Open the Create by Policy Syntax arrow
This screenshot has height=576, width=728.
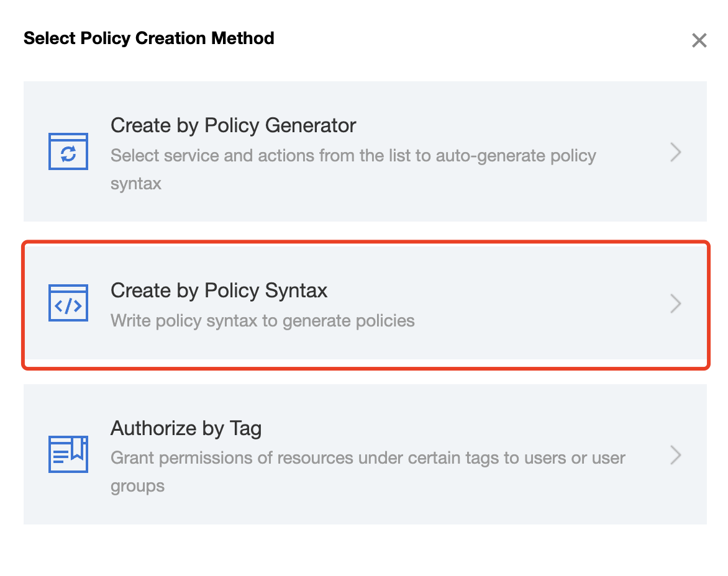[x=676, y=304]
